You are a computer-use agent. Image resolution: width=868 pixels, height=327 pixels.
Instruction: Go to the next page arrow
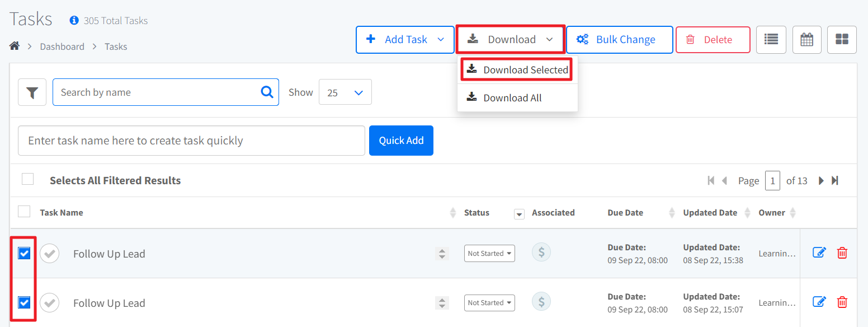821,181
